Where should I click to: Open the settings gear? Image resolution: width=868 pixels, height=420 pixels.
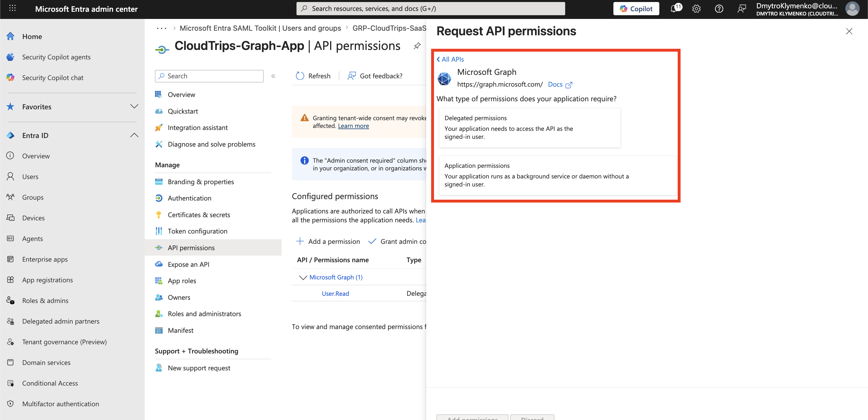coord(696,9)
